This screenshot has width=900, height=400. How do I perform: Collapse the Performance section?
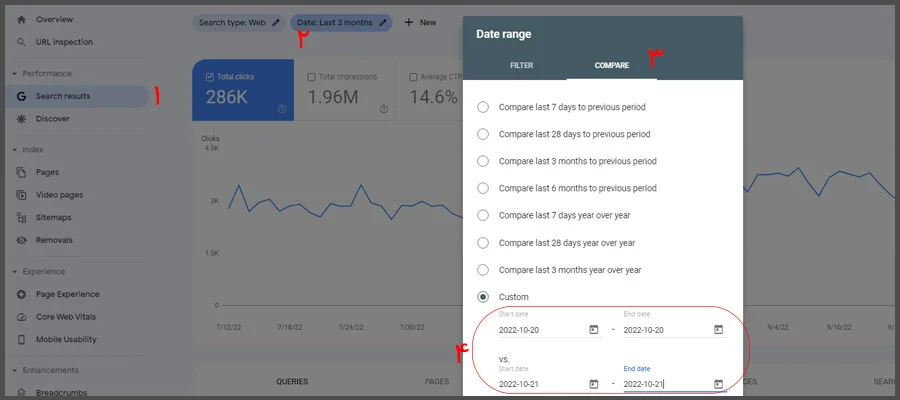14,74
